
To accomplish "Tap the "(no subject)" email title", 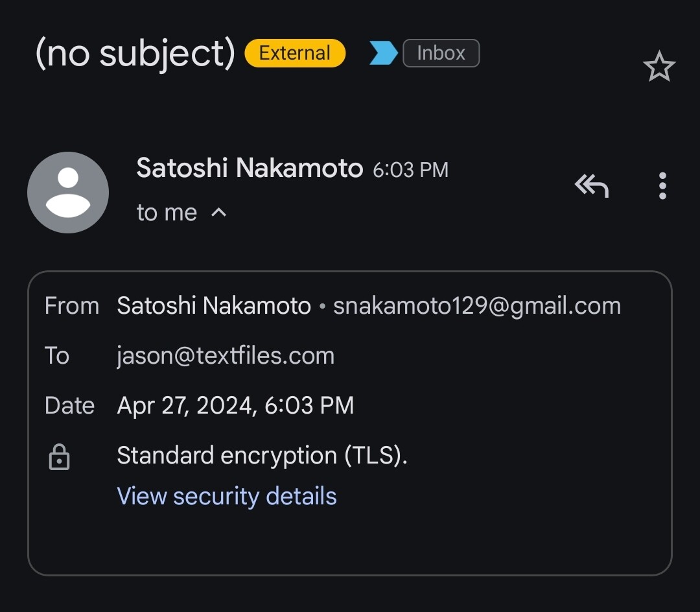I will click(135, 53).
